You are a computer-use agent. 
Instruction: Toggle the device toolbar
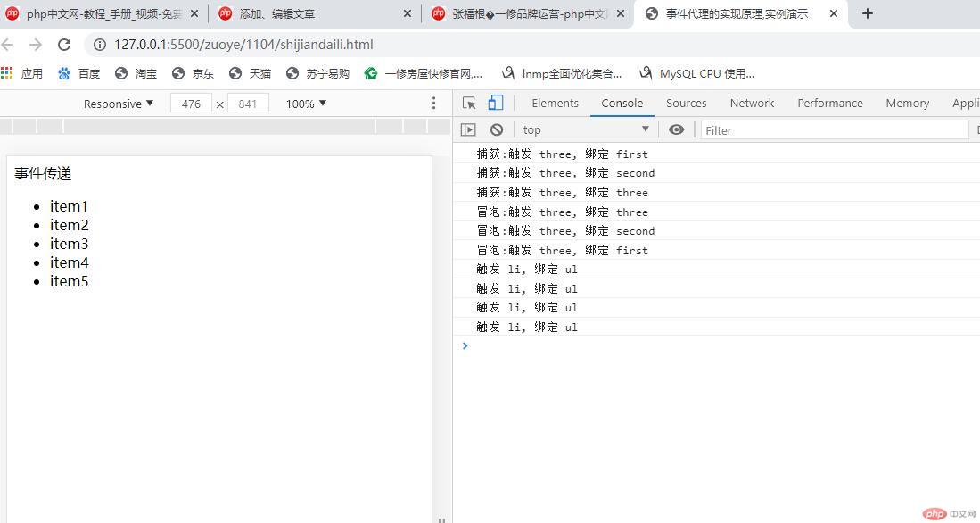(496, 103)
